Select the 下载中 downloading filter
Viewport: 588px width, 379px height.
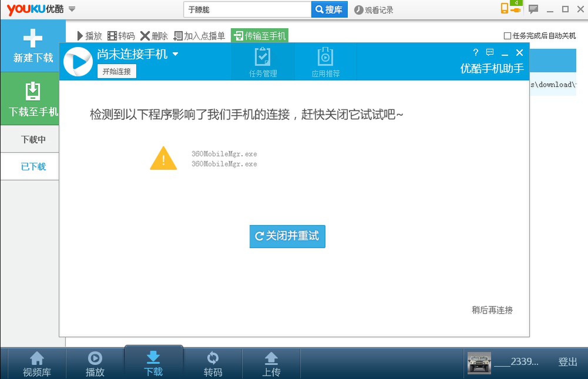[33, 139]
